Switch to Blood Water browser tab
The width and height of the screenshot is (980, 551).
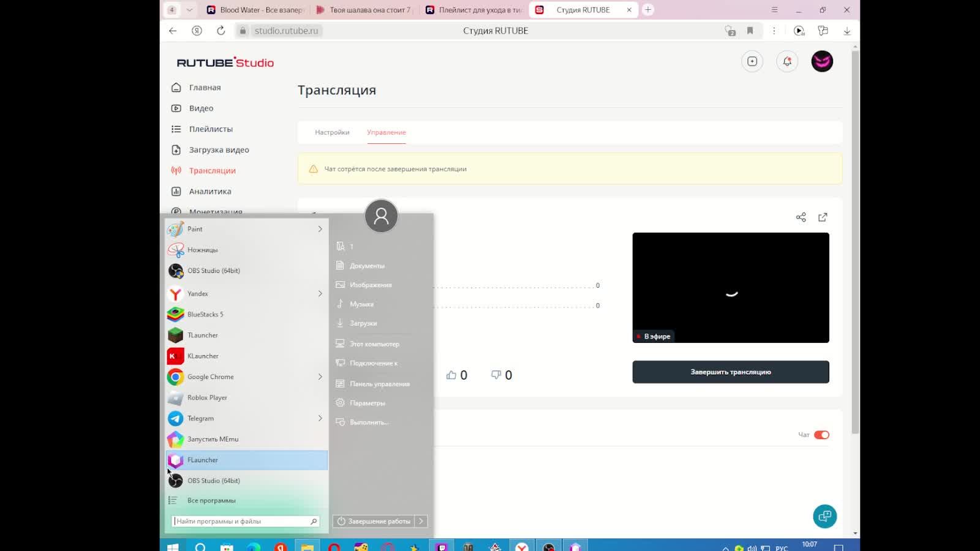coord(255,10)
